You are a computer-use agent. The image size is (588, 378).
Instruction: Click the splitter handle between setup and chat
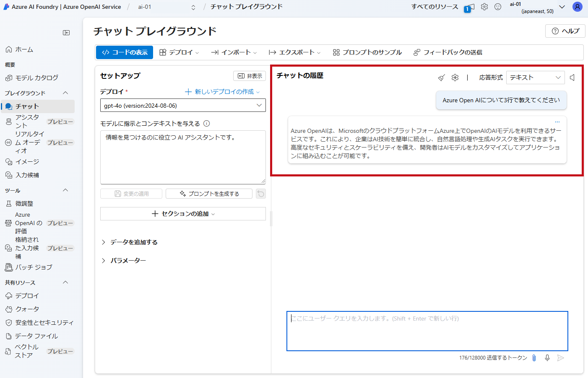[x=271, y=218]
